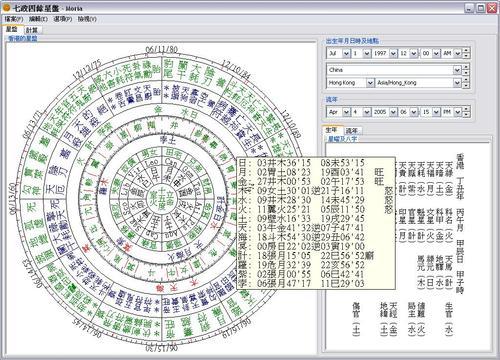Open the transit AM/PM dropdown showing PM
The height and width of the screenshot is (360, 500).
point(458,112)
